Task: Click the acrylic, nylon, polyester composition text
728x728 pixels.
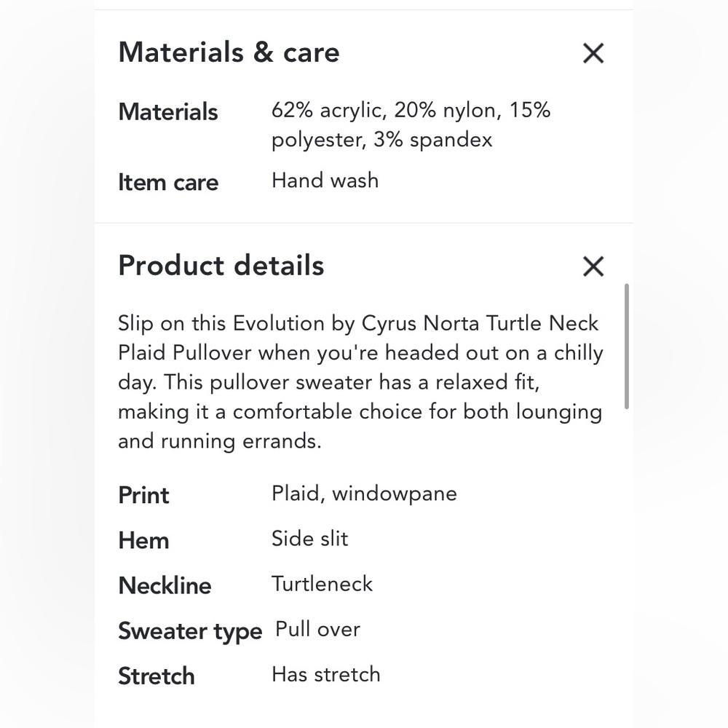Action: 411,124
